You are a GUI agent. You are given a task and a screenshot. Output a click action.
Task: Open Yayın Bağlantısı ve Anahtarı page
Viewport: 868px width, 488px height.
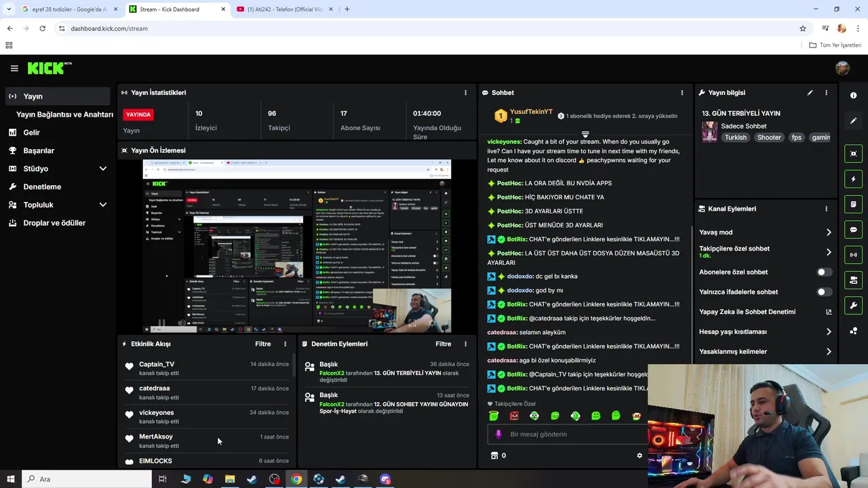(x=64, y=115)
